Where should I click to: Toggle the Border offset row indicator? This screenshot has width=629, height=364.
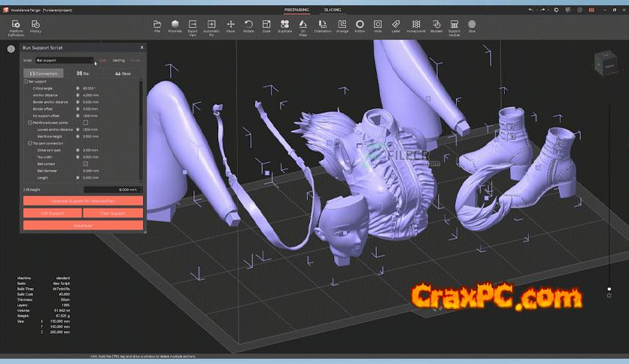(x=77, y=108)
